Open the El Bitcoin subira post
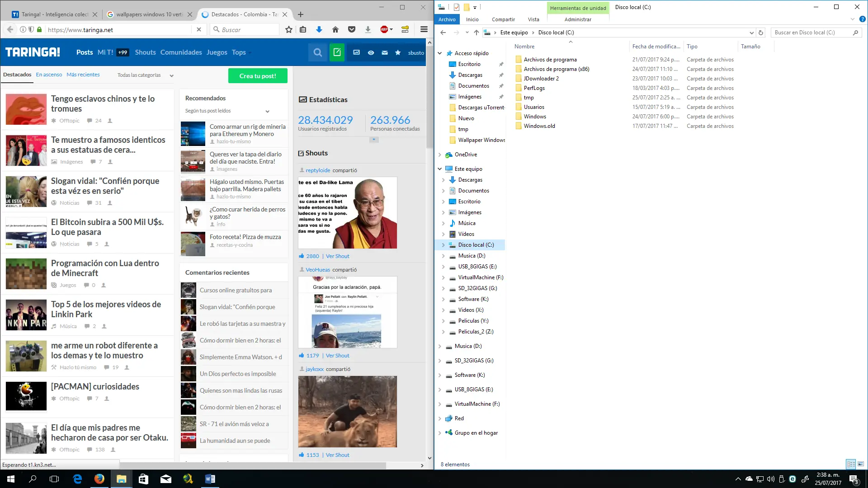Viewport: 868px width, 488px height. (x=107, y=227)
